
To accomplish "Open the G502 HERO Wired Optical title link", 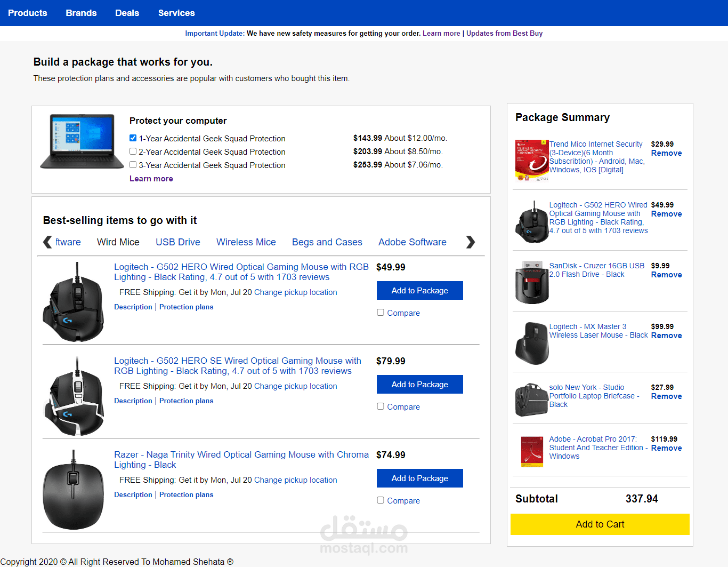I will pyautogui.click(x=241, y=272).
